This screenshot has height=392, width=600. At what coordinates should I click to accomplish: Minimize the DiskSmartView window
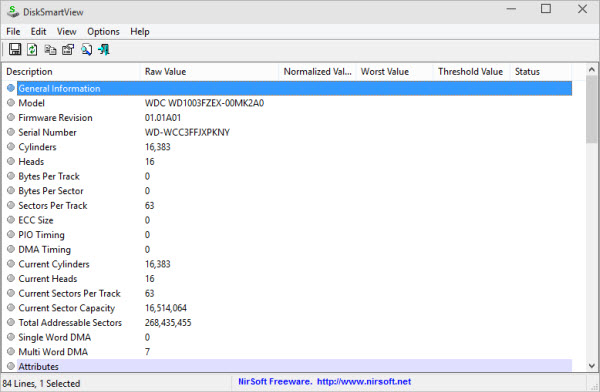pos(511,9)
